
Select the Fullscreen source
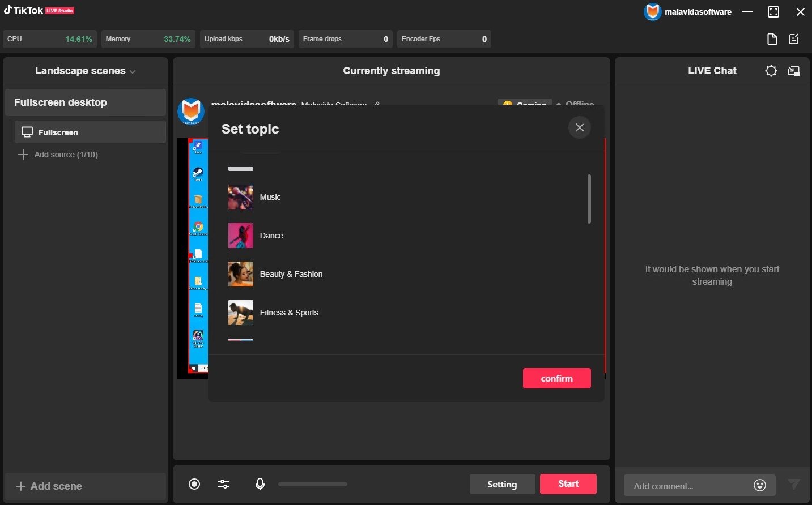58,132
